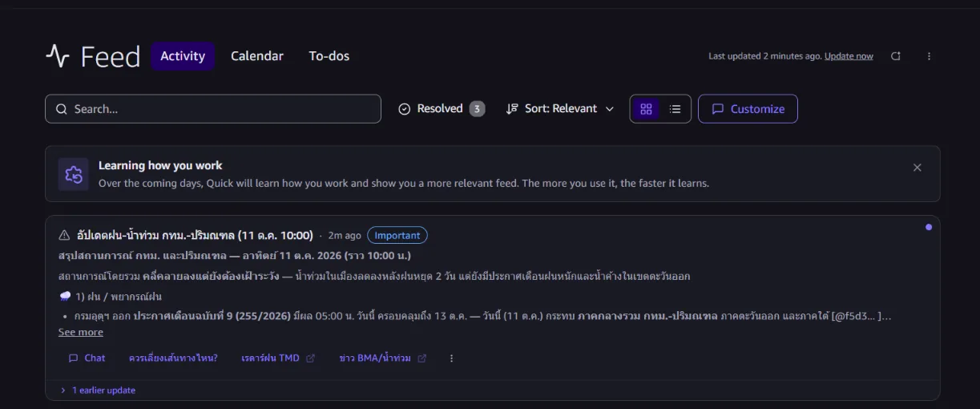Click the Search input field
Image resolution: width=980 pixels, height=409 pixels.
pyautogui.click(x=213, y=109)
